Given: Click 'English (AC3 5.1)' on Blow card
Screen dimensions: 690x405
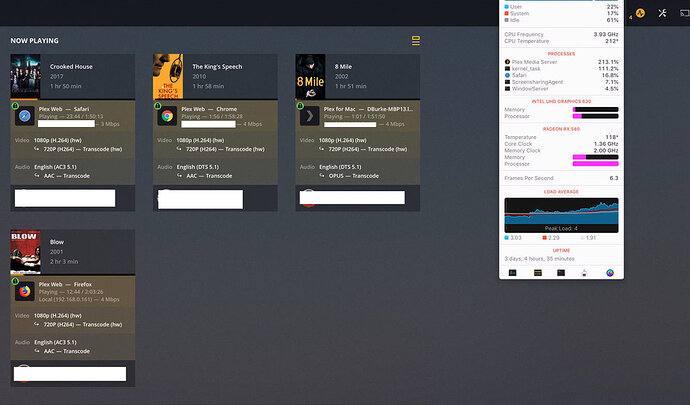Looking at the screenshot, I should point(55,342).
